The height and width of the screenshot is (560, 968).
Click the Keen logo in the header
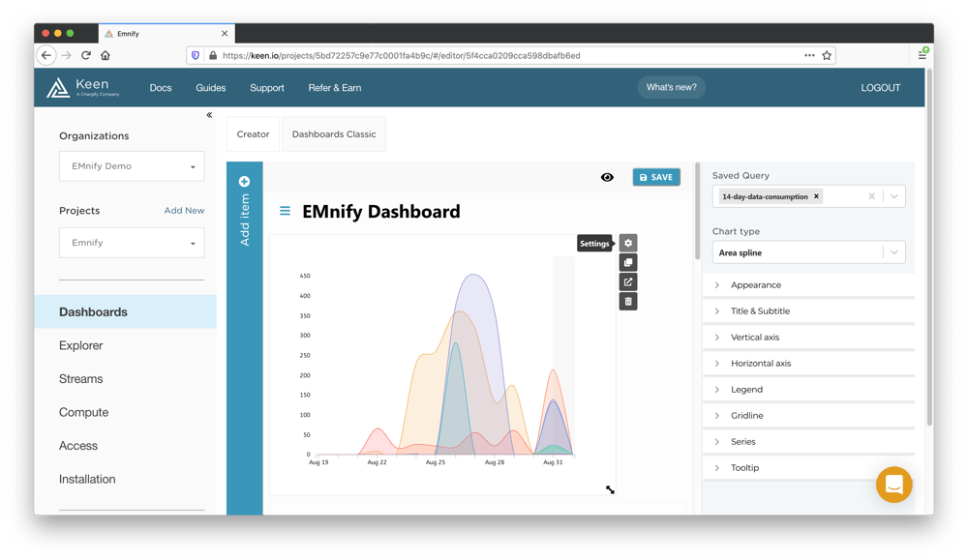point(82,88)
